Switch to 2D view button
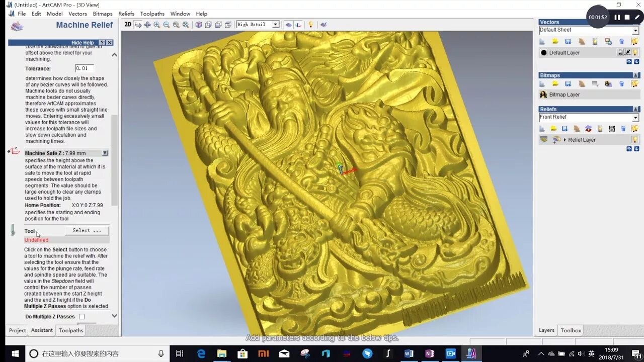 pyautogui.click(x=128, y=24)
